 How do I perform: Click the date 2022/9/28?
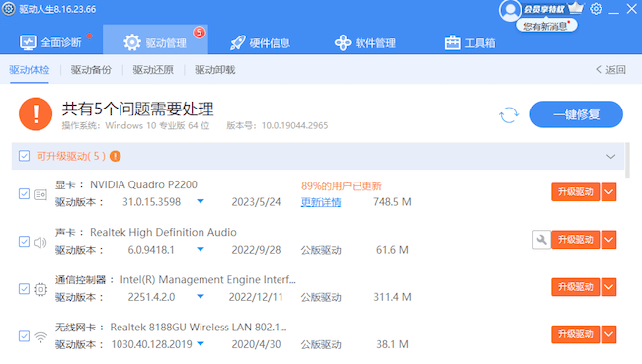click(257, 250)
